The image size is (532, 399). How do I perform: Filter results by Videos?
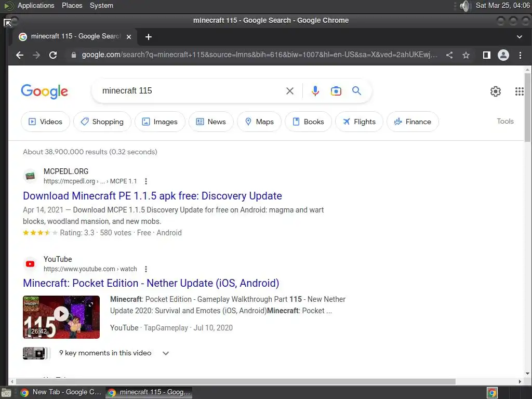46,122
